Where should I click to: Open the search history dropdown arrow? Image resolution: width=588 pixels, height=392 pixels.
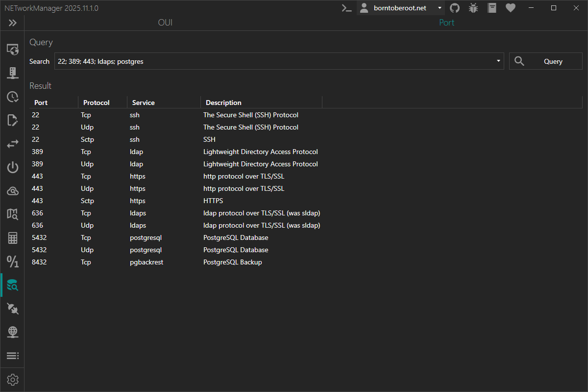(498, 61)
